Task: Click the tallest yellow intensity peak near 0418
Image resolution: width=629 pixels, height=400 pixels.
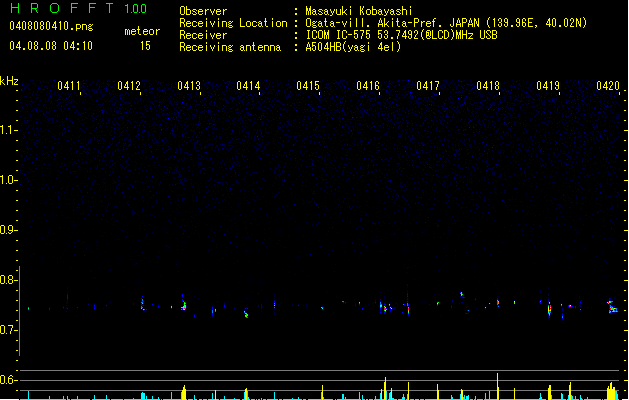Action: pos(497,386)
